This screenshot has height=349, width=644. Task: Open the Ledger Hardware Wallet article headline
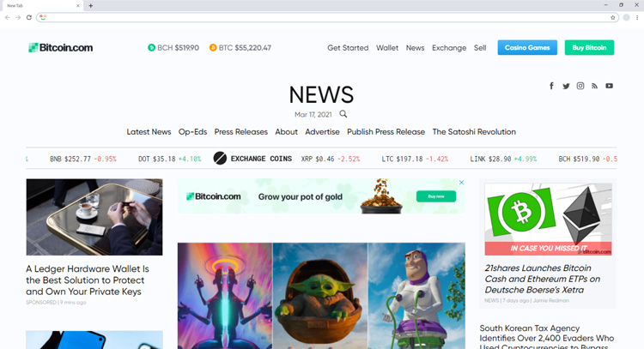[x=88, y=280]
